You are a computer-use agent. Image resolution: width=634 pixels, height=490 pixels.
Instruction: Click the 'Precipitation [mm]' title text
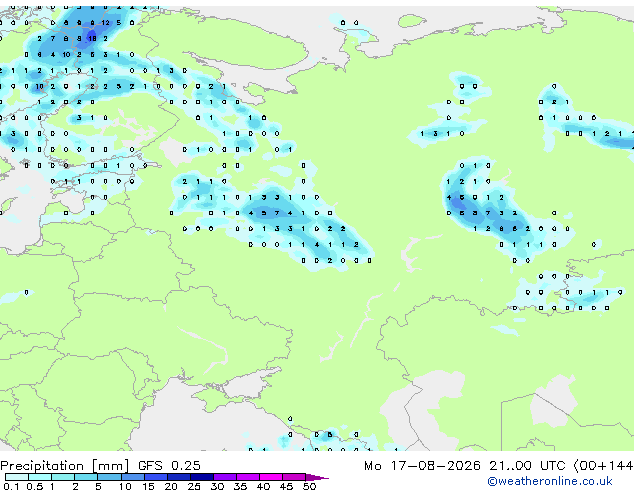click(64, 466)
